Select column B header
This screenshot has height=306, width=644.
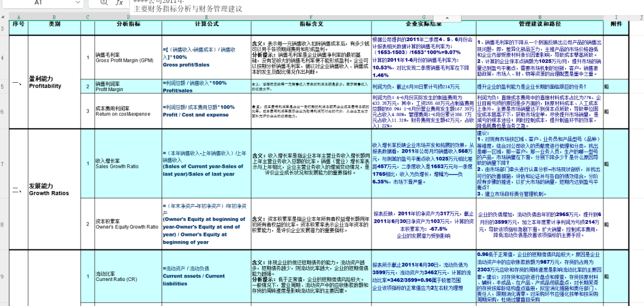click(54, 17)
